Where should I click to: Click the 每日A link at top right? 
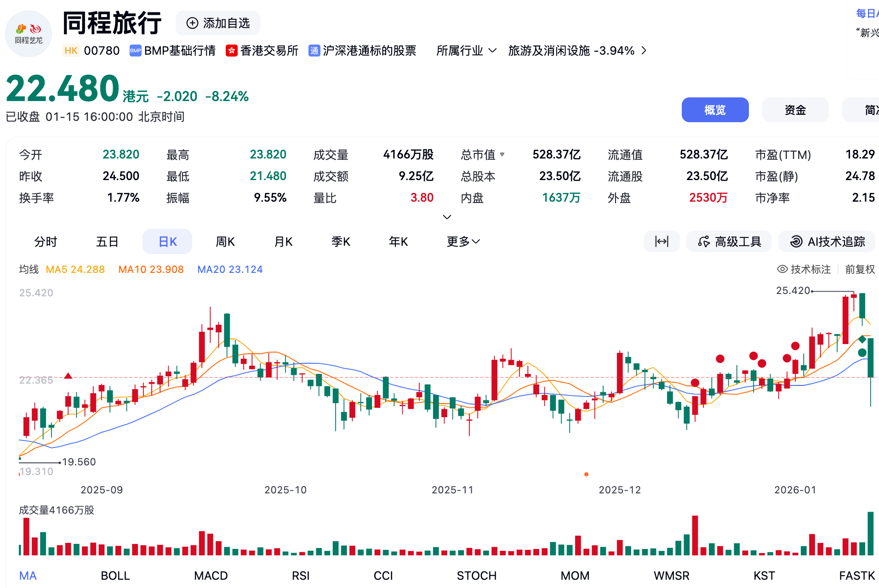point(866,13)
